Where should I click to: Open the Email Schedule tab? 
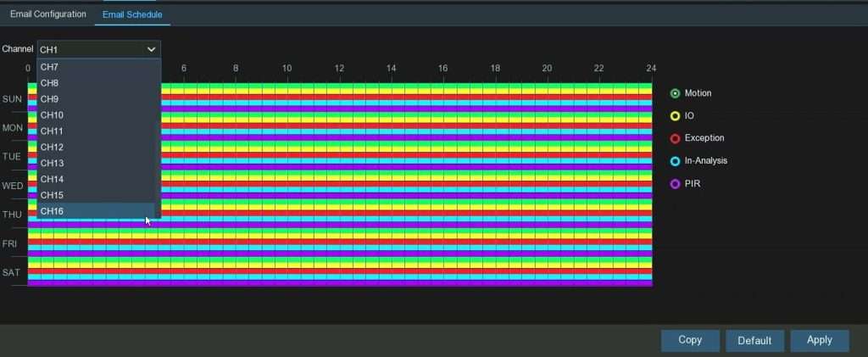[x=132, y=14]
